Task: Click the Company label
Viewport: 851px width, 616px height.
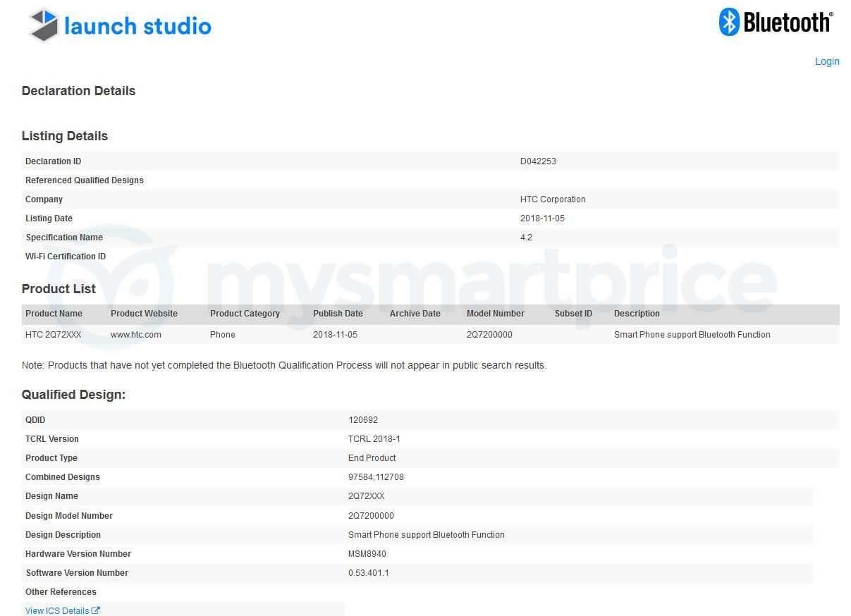Action: [x=44, y=199]
